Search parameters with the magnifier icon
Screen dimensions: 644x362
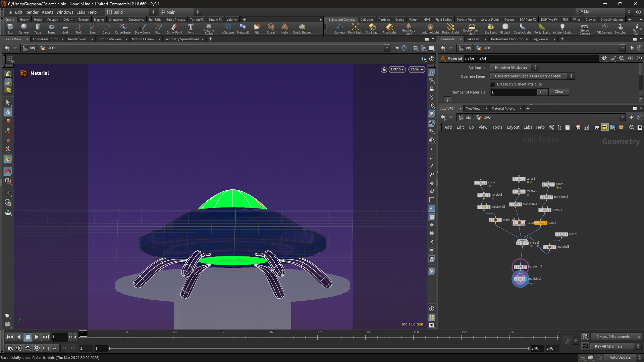coord(622,58)
